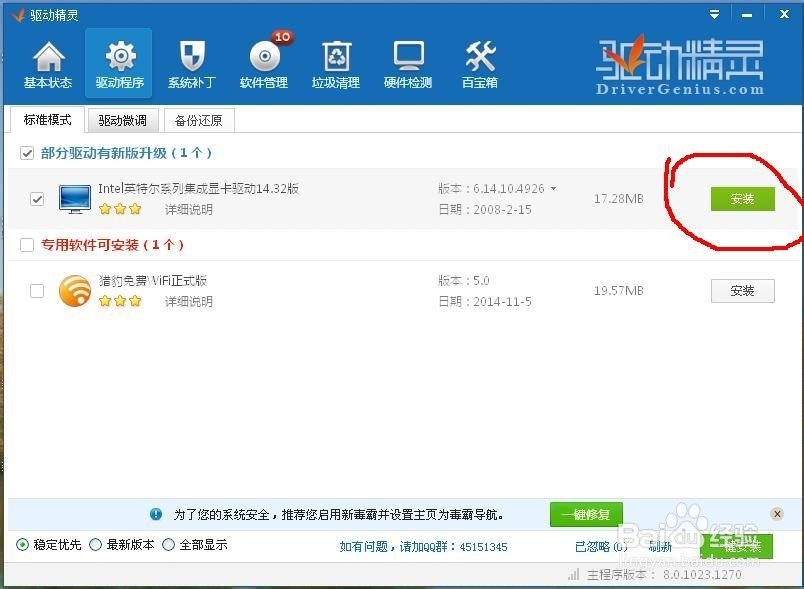Check the 猎豹免费WiFi checkbox
Viewport: 804px width, 589px height.
tap(37, 291)
